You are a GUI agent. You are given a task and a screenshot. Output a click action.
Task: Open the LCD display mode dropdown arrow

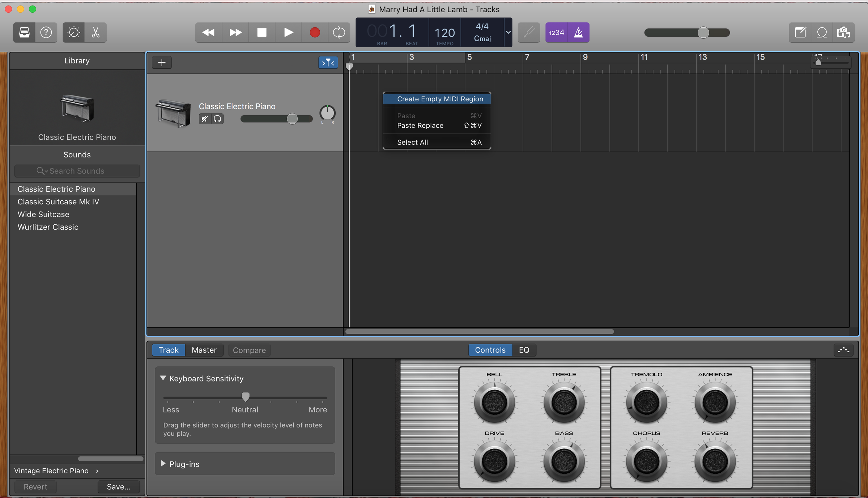coord(508,32)
